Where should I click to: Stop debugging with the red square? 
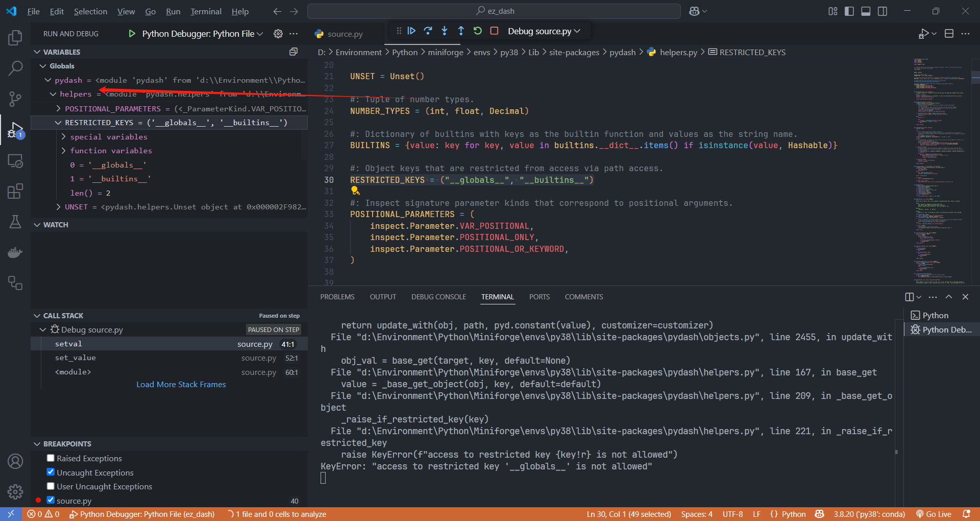[494, 31]
